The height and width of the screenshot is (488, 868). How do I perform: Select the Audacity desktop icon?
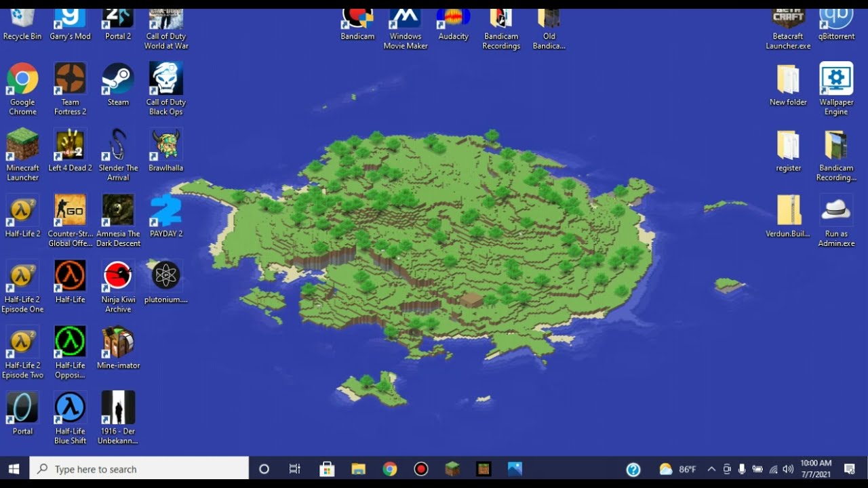click(x=453, y=24)
